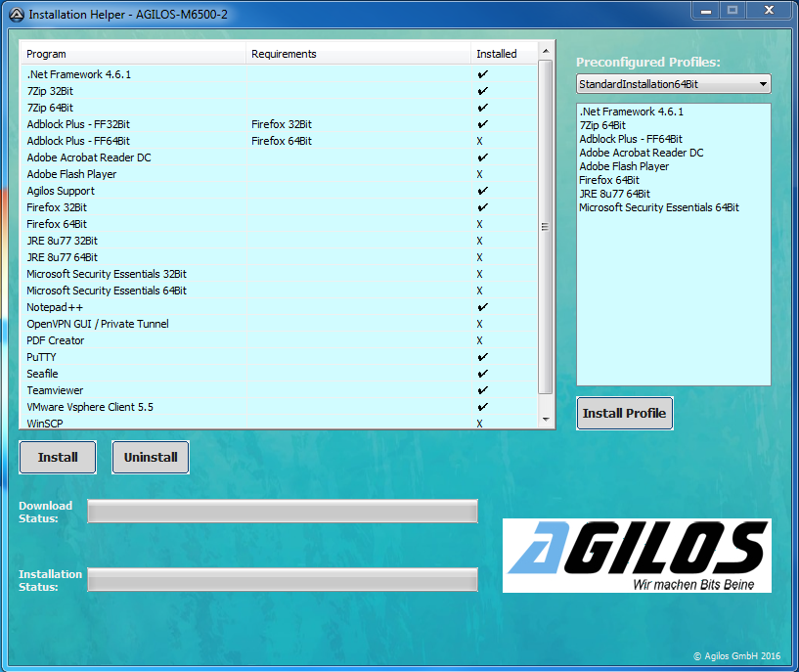Screen dimensions: 799x672
Task: Click Adobe Flash Player in profile list
Action: coord(624,166)
